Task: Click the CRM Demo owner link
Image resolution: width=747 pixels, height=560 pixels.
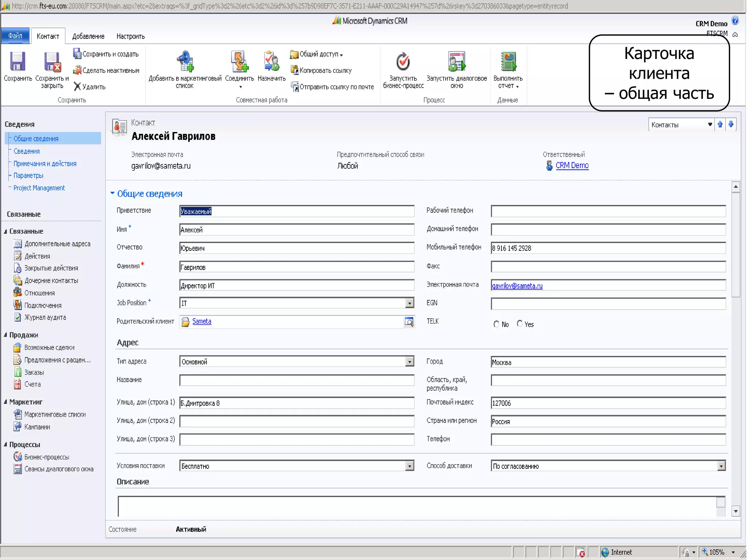Action: tap(572, 166)
